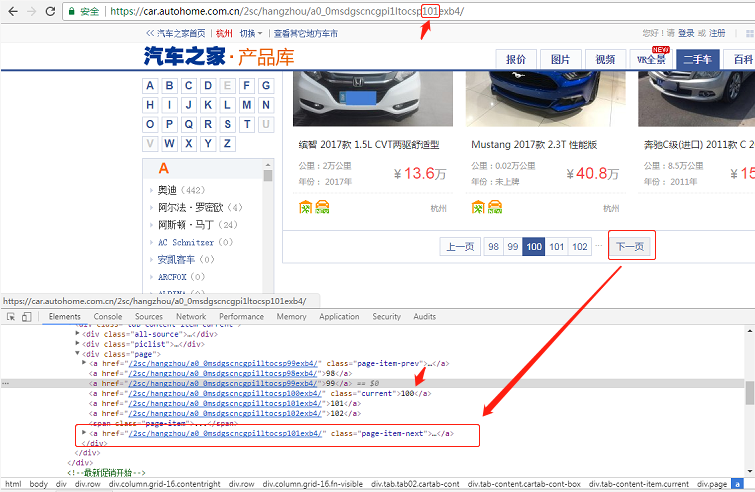Expand the page-item-next anchor node
The height and width of the screenshot is (492, 755).
coord(83,433)
